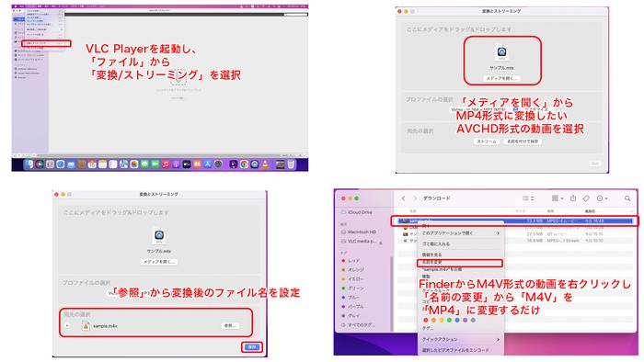Open Podcasts from the Dock
Image resolution: width=644 pixels, height=362 pixels.
(x=176, y=164)
